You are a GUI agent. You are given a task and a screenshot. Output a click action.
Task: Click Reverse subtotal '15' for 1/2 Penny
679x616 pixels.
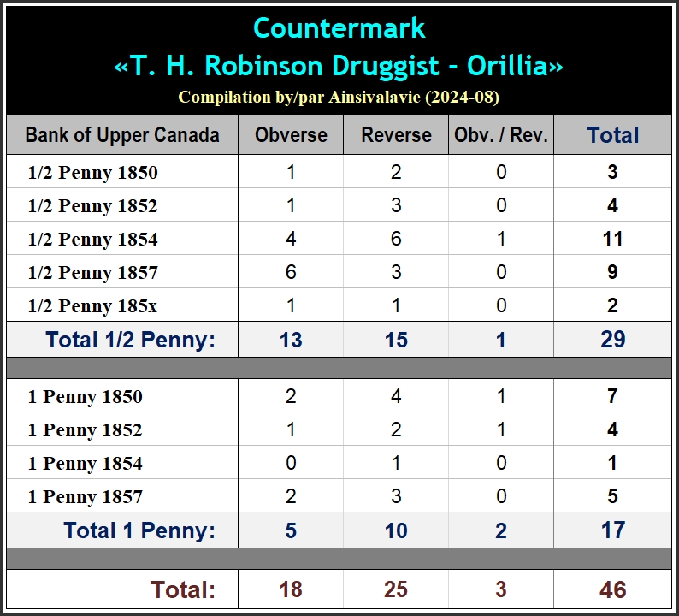pos(396,340)
